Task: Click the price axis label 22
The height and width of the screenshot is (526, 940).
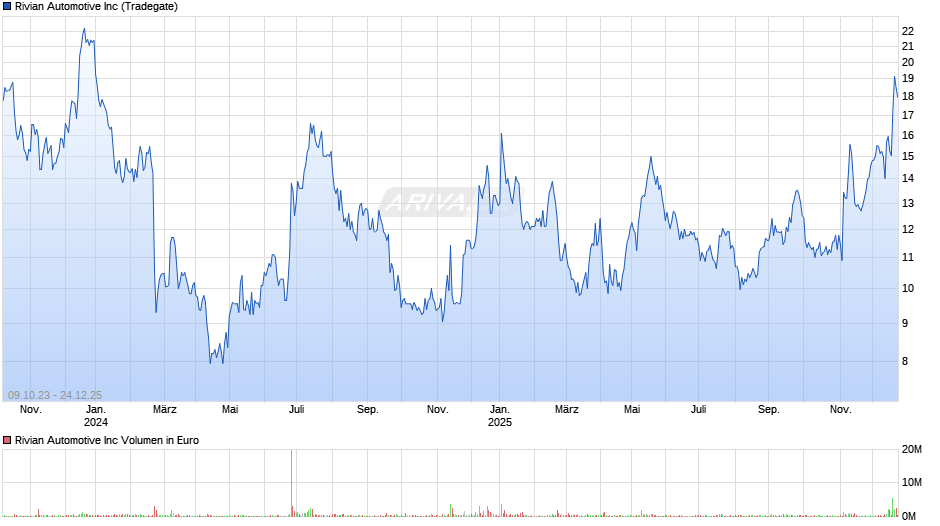Action: coord(908,31)
